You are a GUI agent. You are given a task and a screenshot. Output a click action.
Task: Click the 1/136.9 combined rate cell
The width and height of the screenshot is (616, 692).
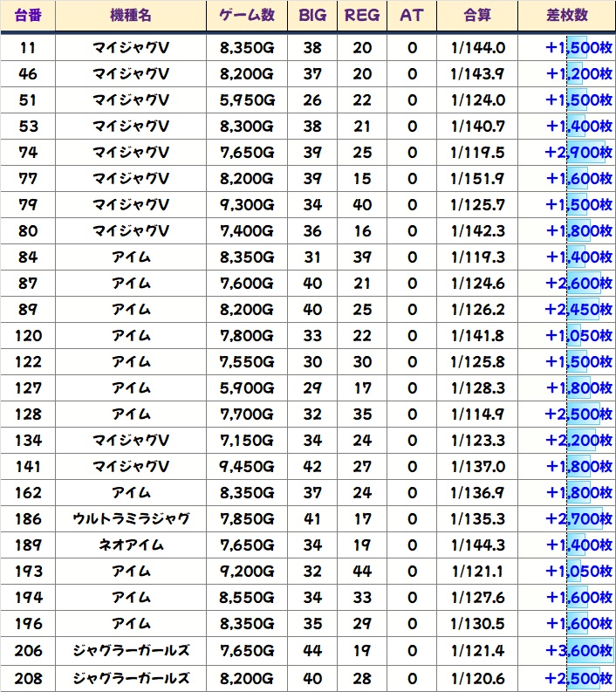tap(477, 493)
